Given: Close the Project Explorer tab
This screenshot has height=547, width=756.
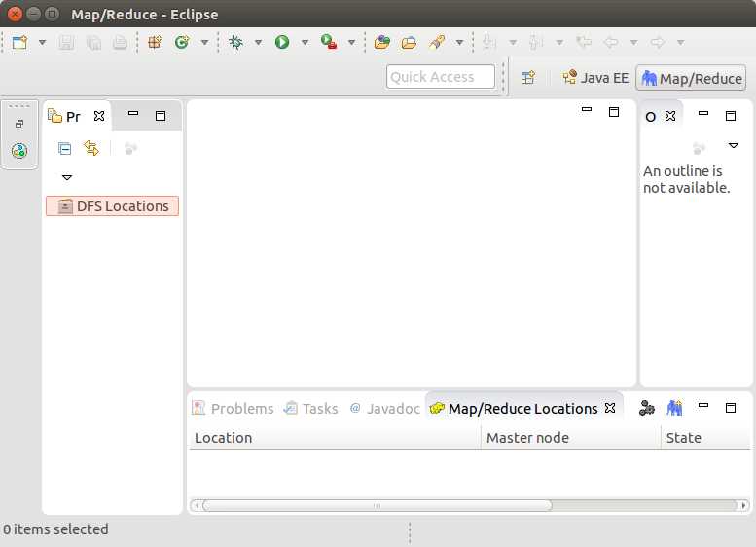Looking at the screenshot, I should click(x=99, y=116).
